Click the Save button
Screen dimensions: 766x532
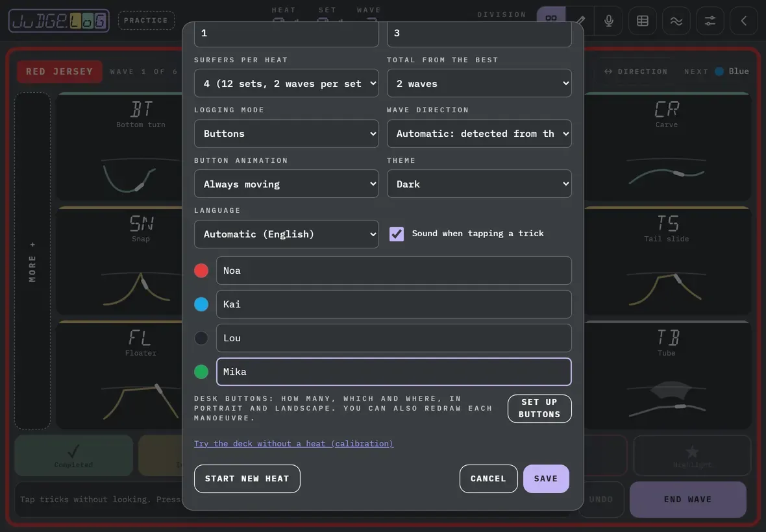pyautogui.click(x=546, y=478)
